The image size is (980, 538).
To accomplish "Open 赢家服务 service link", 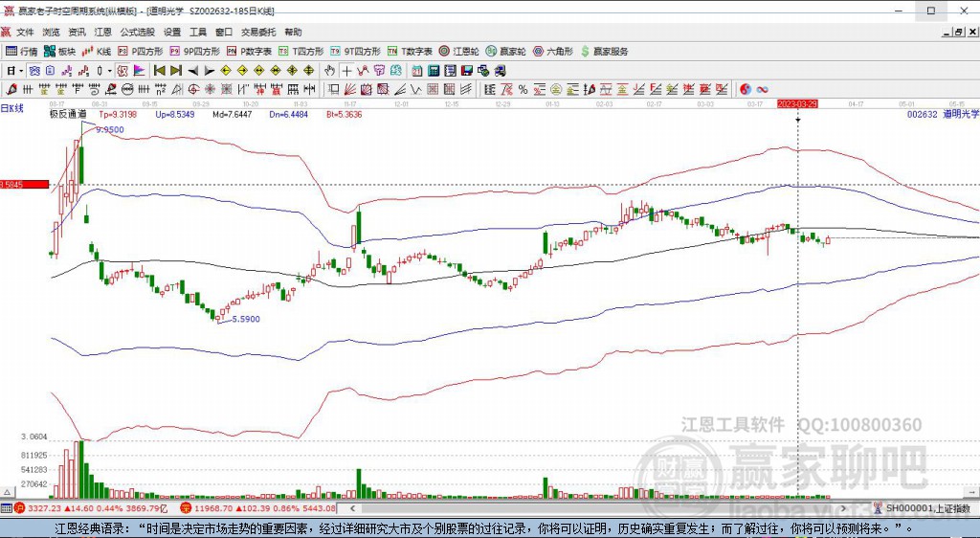I will coord(605,52).
